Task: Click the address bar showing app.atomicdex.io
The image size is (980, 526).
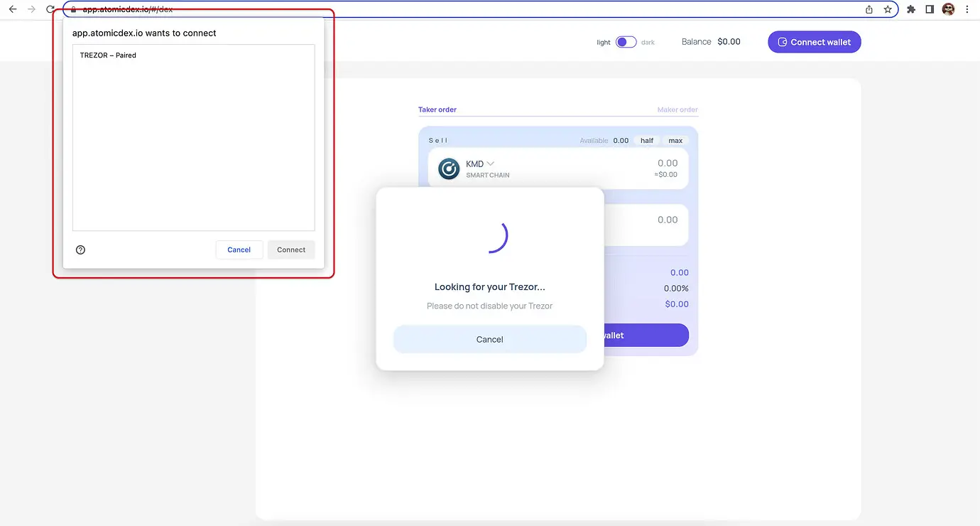Action: click(x=128, y=10)
